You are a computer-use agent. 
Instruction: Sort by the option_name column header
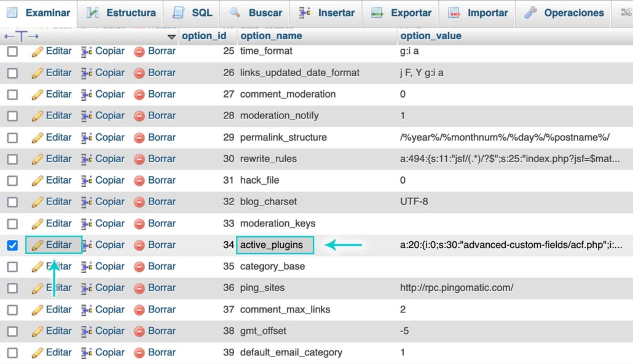271,36
